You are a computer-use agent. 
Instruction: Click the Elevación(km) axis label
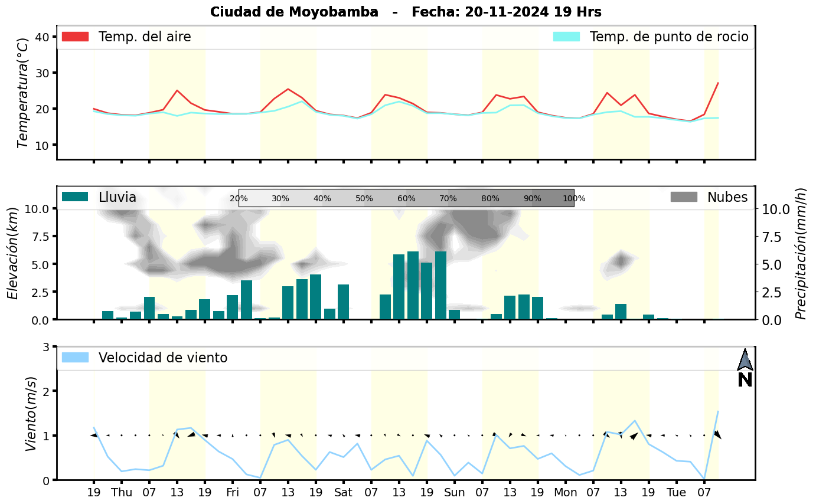13,253
